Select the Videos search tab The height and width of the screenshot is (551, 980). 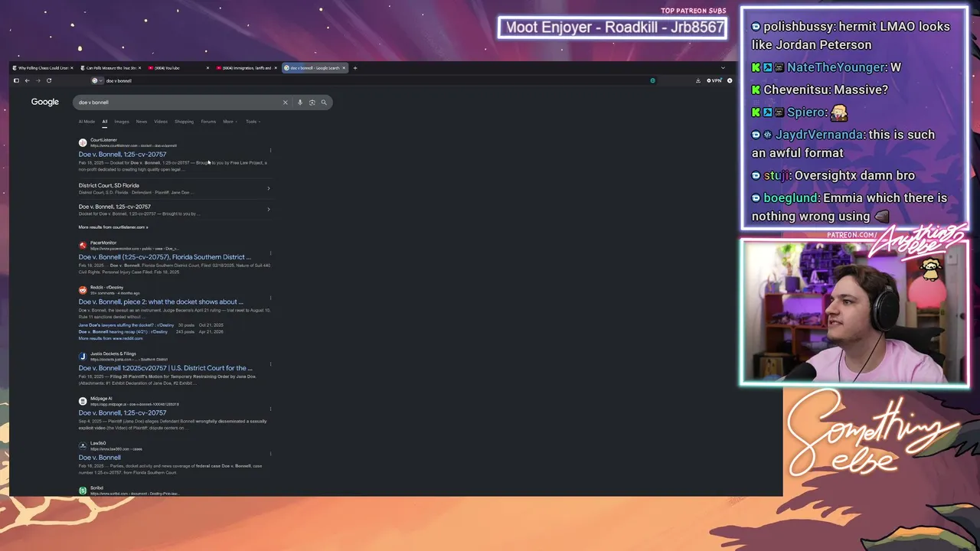(x=161, y=122)
